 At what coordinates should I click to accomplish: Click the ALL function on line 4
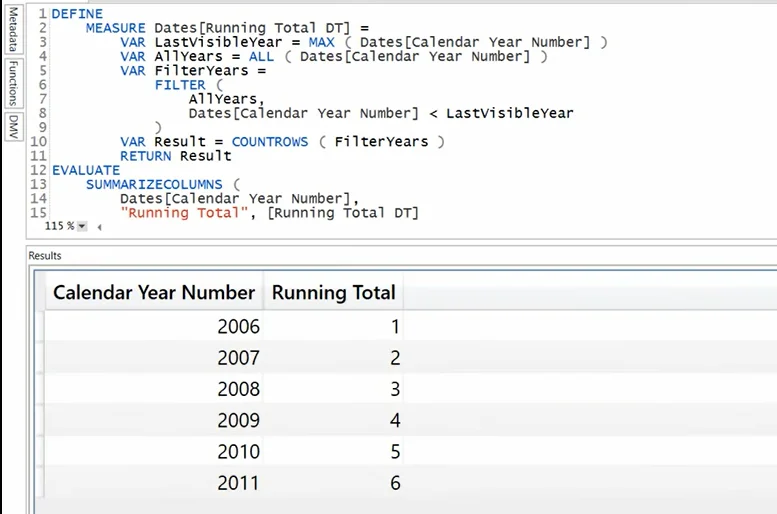point(261,57)
